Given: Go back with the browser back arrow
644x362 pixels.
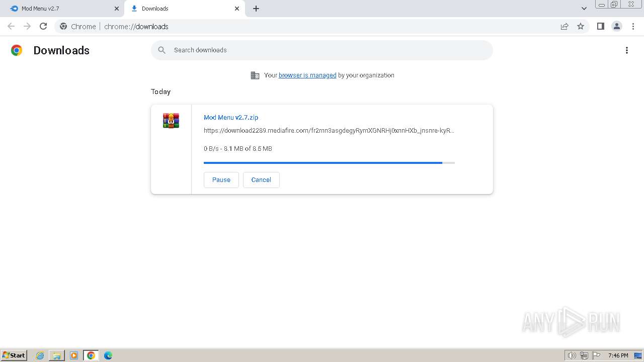Looking at the screenshot, I should pyautogui.click(x=11, y=26).
